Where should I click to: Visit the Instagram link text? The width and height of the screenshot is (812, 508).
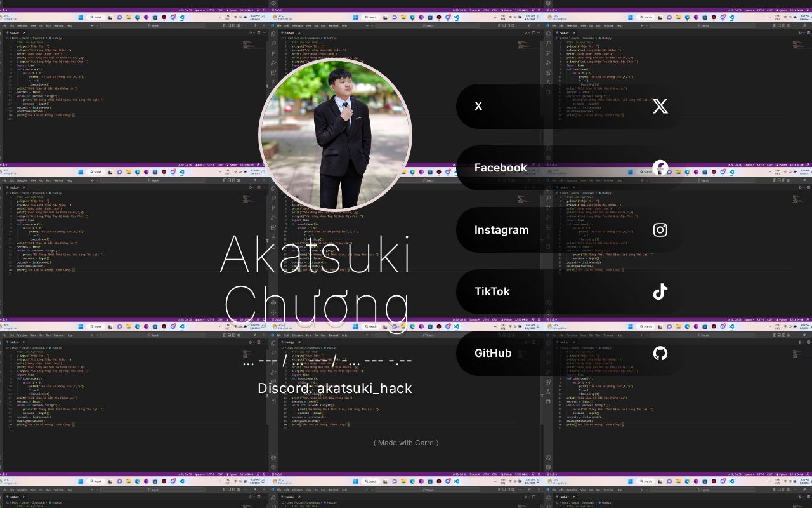click(x=501, y=230)
